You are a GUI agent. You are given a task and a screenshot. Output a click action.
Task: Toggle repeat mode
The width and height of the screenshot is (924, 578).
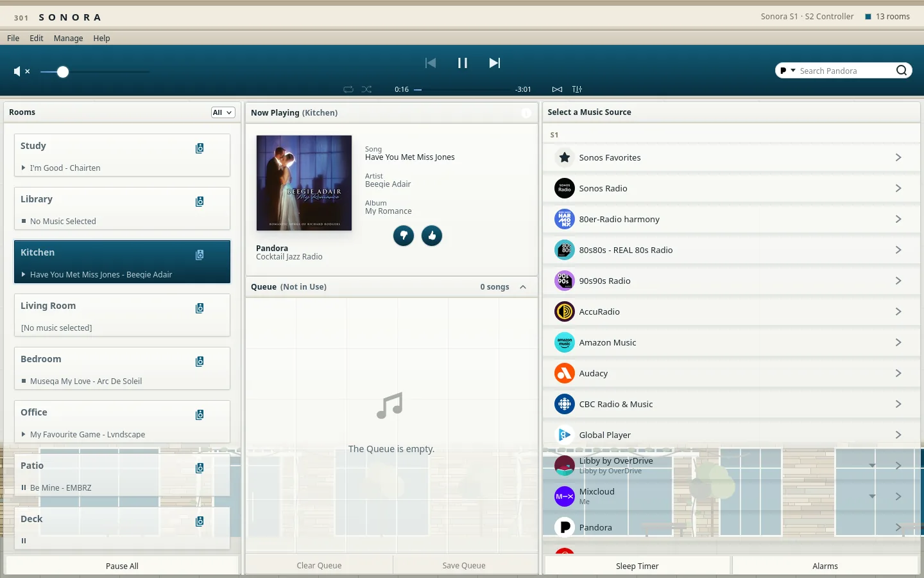[348, 89]
